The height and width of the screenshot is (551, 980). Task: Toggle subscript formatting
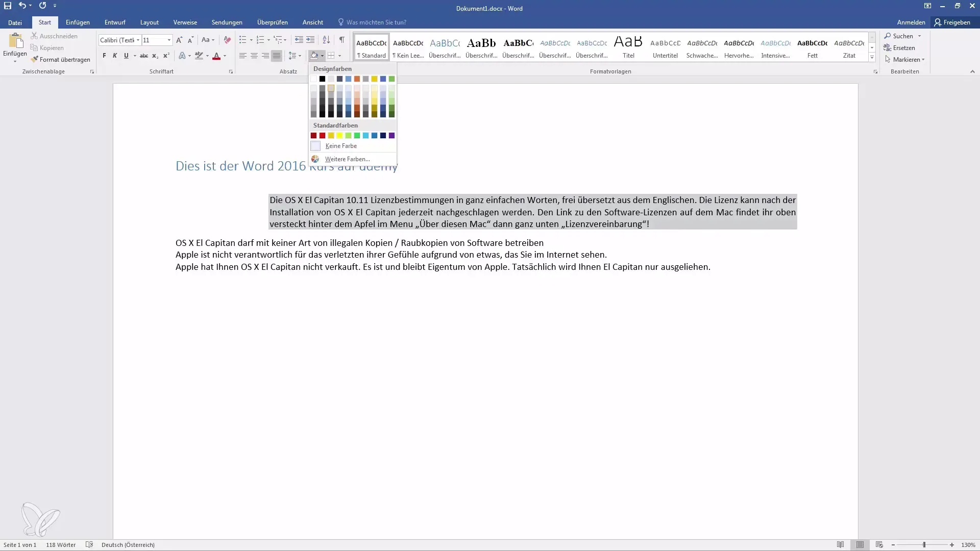[x=155, y=56]
